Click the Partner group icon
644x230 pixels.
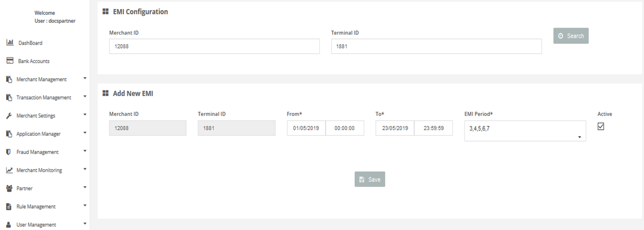(x=9, y=188)
